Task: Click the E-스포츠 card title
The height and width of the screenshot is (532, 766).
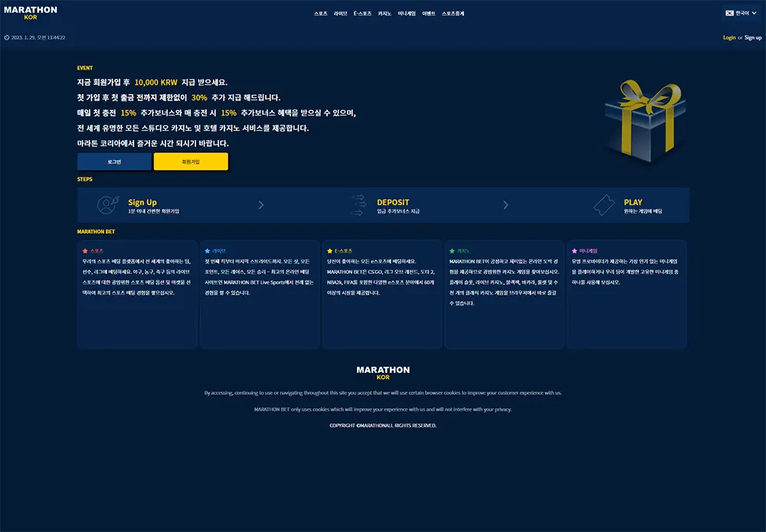Action: [x=343, y=251]
